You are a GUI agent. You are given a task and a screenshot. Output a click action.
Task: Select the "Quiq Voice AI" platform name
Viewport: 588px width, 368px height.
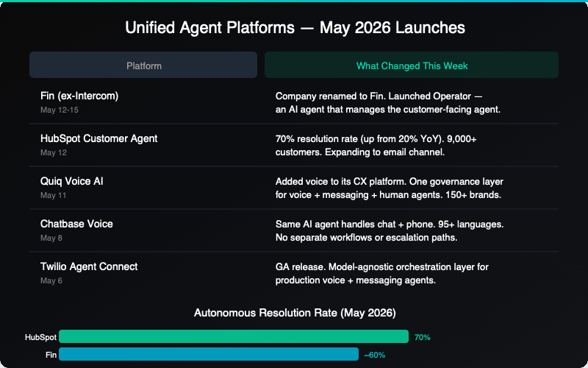[x=71, y=181]
